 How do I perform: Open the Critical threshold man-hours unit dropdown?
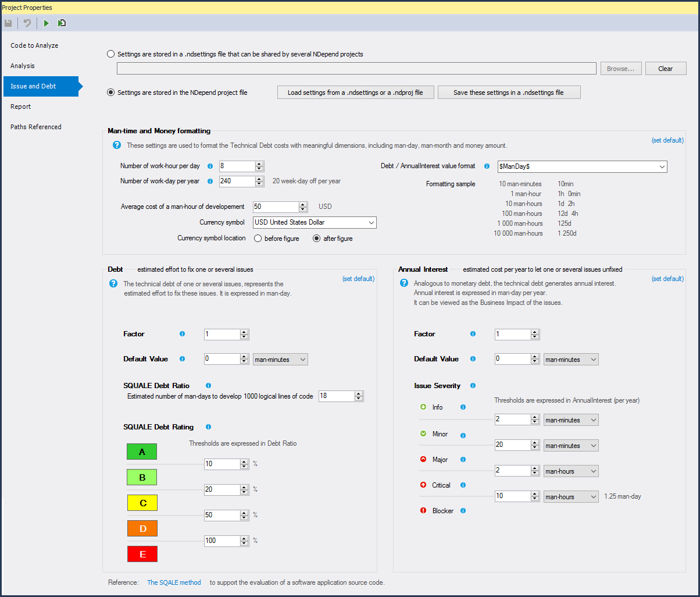570,497
